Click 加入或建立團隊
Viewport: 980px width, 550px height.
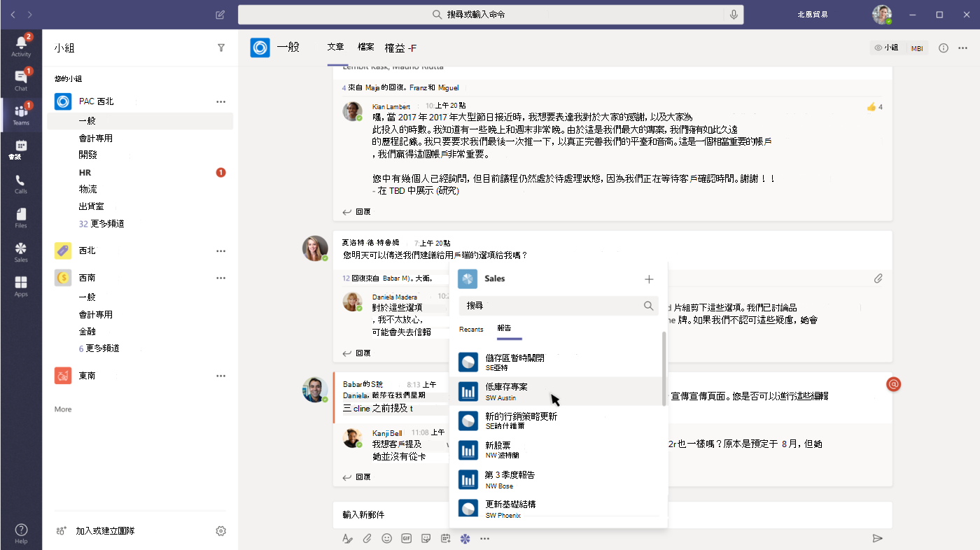[95, 531]
